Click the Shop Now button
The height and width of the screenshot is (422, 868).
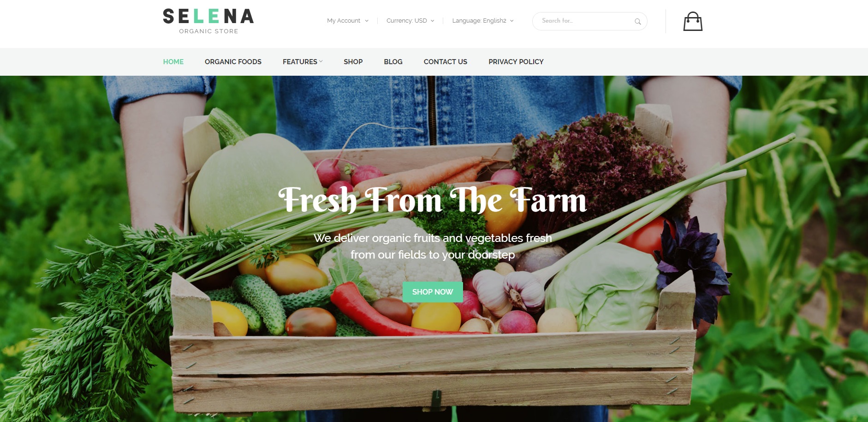click(433, 292)
